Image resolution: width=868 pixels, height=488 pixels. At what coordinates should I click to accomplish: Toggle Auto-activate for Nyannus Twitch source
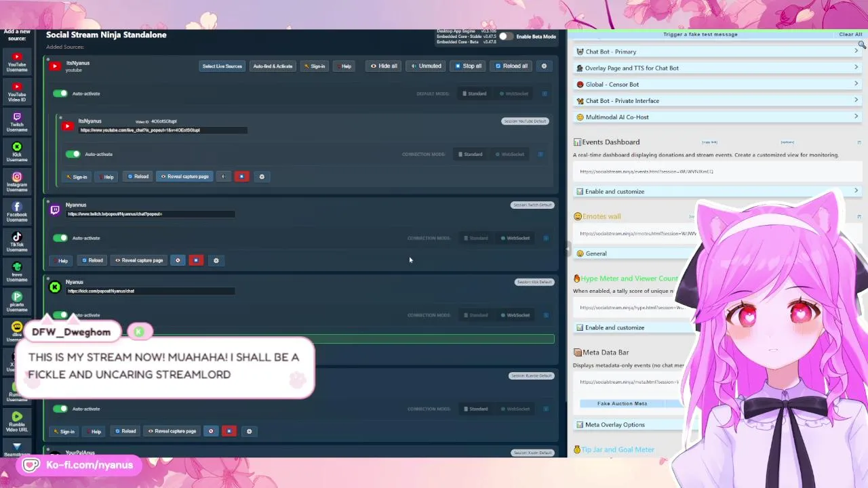pyautogui.click(x=60, y=238)
